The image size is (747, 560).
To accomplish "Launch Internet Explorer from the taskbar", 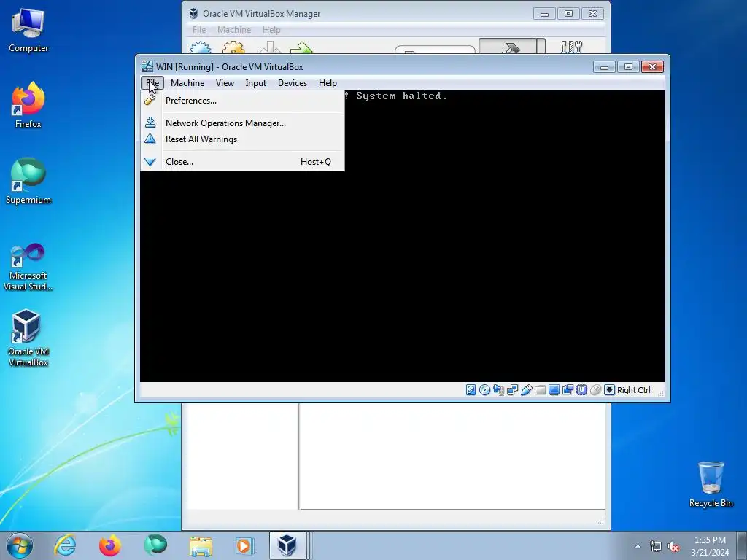I will (x=65, y=545).
